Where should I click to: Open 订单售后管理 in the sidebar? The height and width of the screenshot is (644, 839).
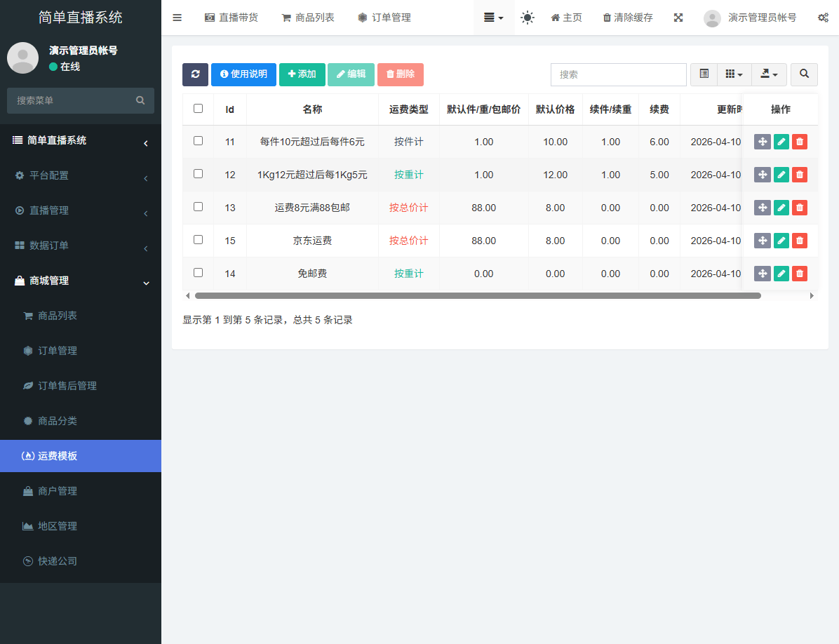pyautogui.click(x=80, y=386)
